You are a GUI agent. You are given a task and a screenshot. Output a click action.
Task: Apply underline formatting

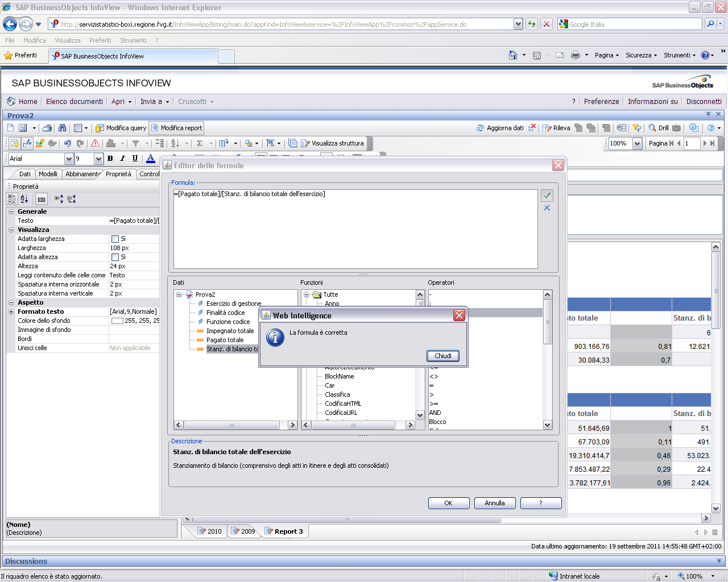pyautogui.click(x=135, y=159)
